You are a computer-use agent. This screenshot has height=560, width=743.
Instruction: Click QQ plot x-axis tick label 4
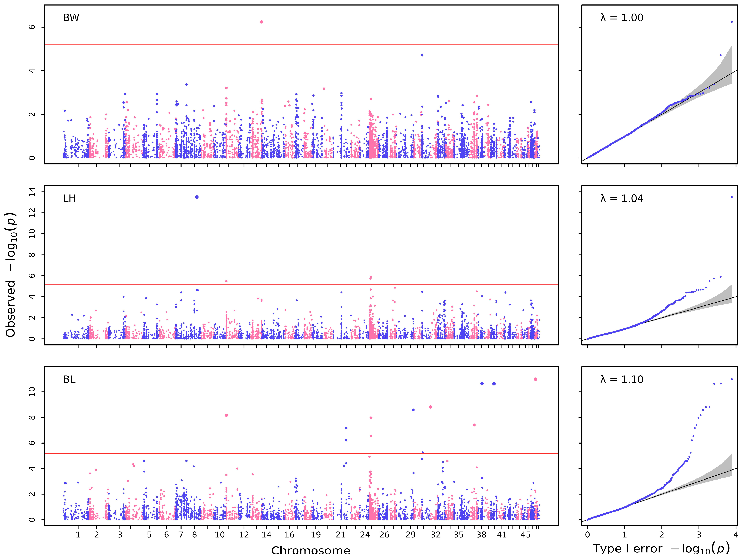pos(736,535)
